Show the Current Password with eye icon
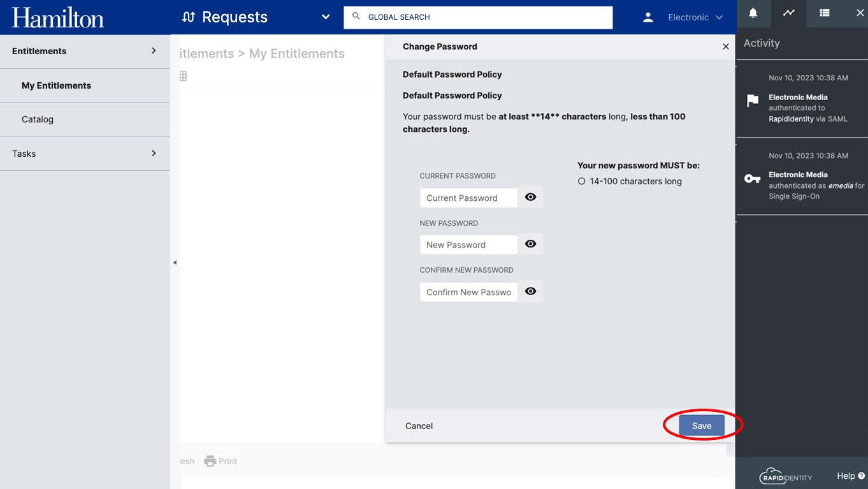 click(530, 198)
